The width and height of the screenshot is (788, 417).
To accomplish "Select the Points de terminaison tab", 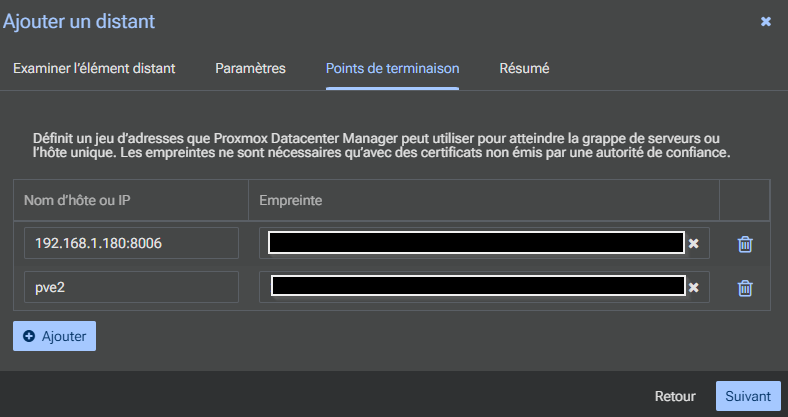I will [x=392, y=68].
